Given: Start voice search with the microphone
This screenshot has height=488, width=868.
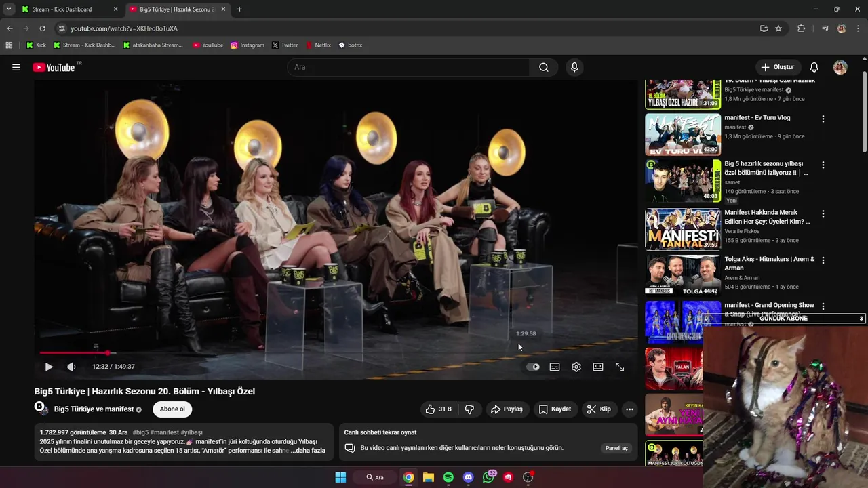Looking at the screenshot, I should coord(574,67).
